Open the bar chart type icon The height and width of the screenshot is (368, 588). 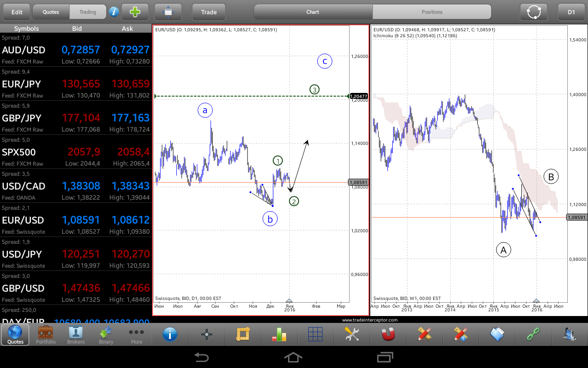tap(279, 334)
